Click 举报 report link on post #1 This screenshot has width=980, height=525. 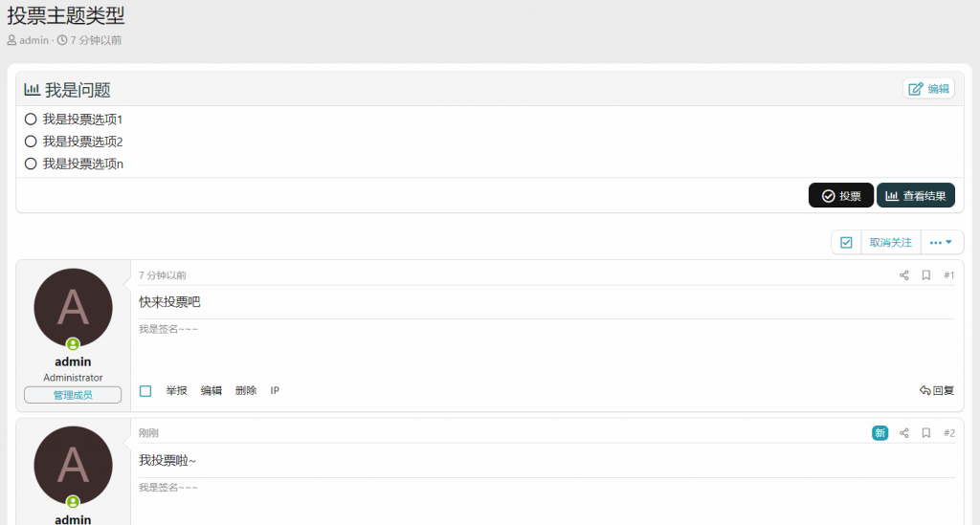[x=176, y=391]
